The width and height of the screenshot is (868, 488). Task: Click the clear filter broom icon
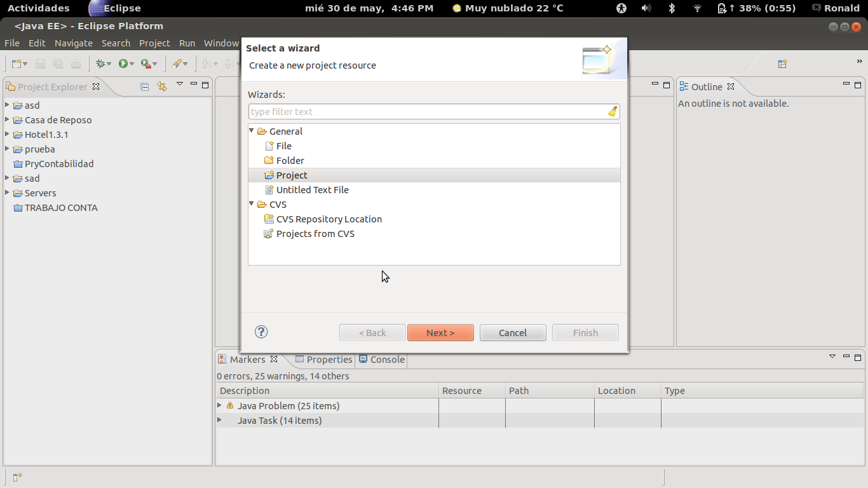(612, 112)
